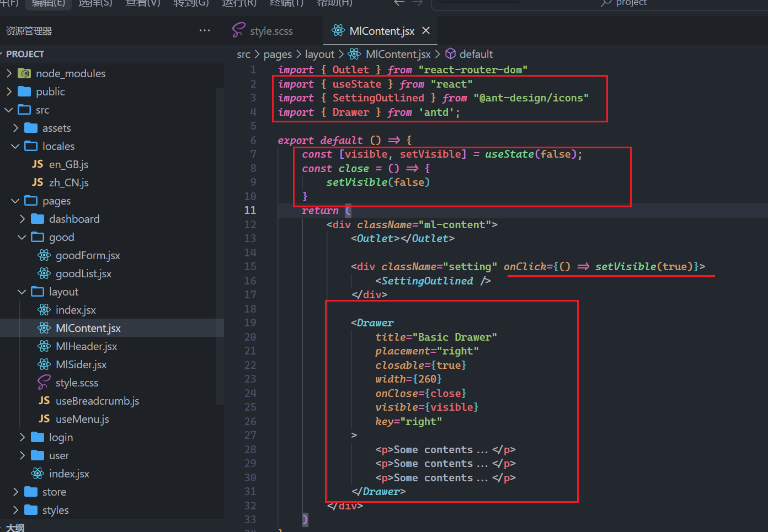768x532 pixels.
Task: Click layout in the breadcrumb path
Action: click(x=319, y=54)
